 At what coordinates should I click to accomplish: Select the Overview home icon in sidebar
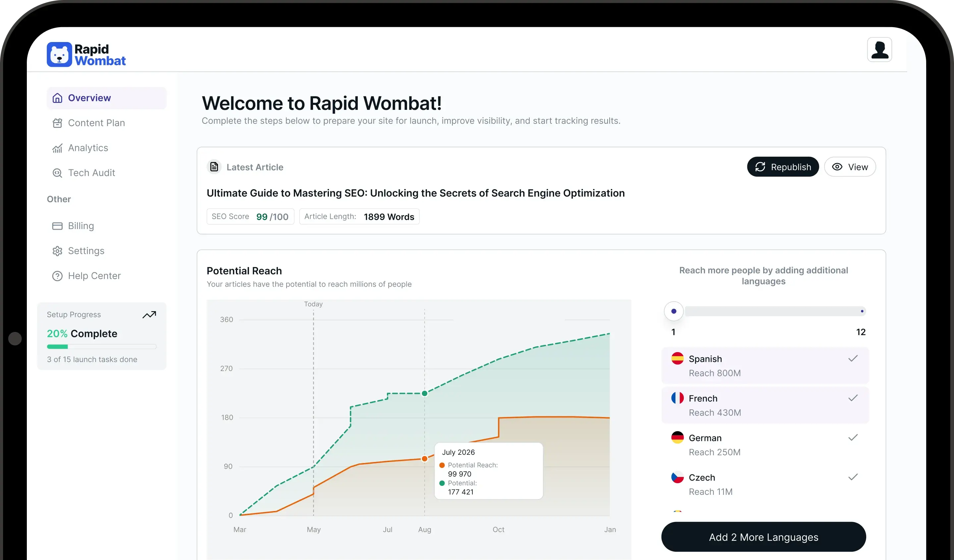click(x=57, y=98)
